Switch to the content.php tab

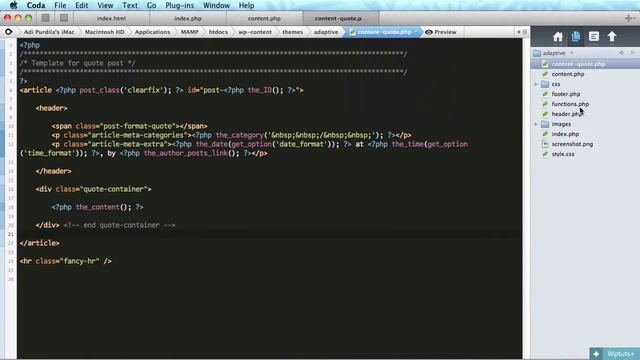(264, 18)
